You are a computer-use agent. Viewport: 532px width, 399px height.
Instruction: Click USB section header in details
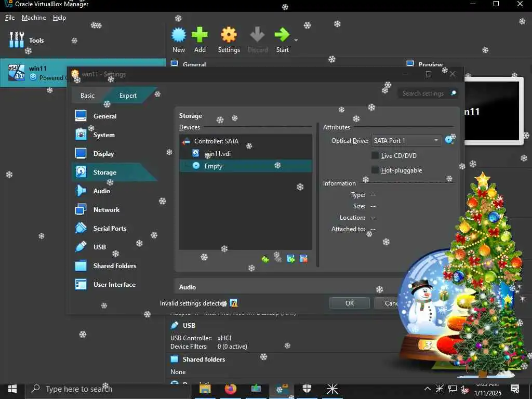tap(189, 325)
